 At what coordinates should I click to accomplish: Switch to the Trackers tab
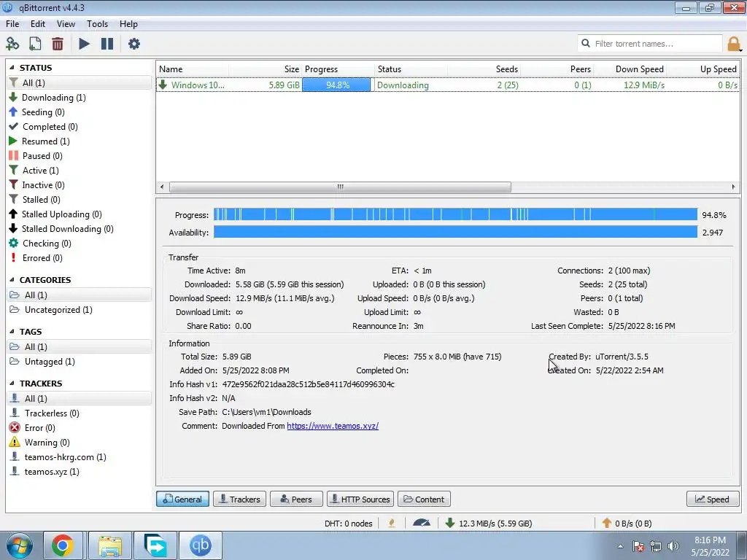tap(239, 499)
